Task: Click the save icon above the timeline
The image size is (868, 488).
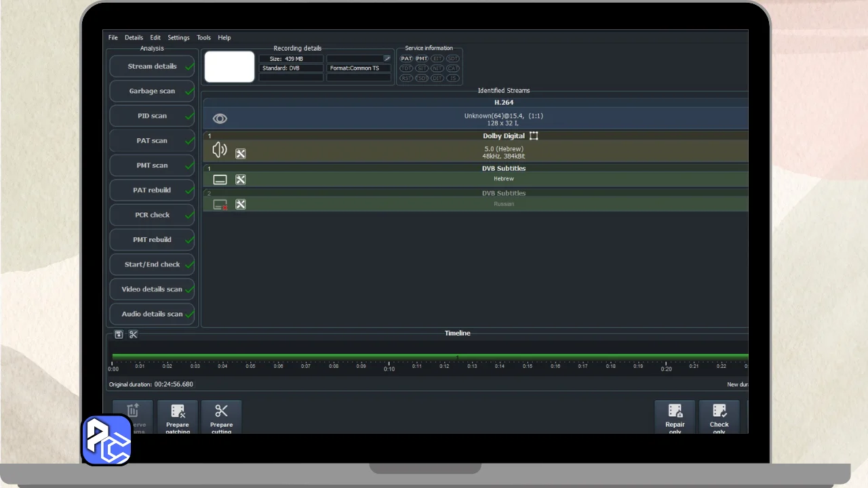Action: (119, 334)
